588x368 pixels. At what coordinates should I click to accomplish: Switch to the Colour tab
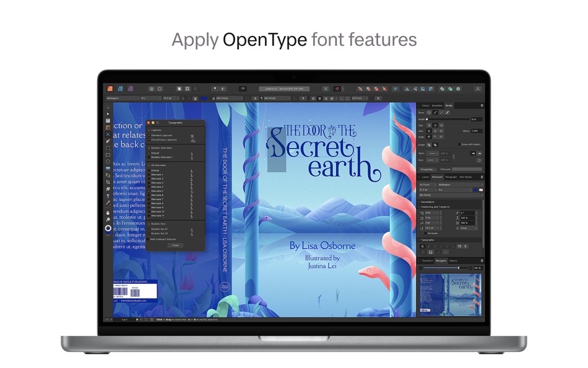(425, 105)
